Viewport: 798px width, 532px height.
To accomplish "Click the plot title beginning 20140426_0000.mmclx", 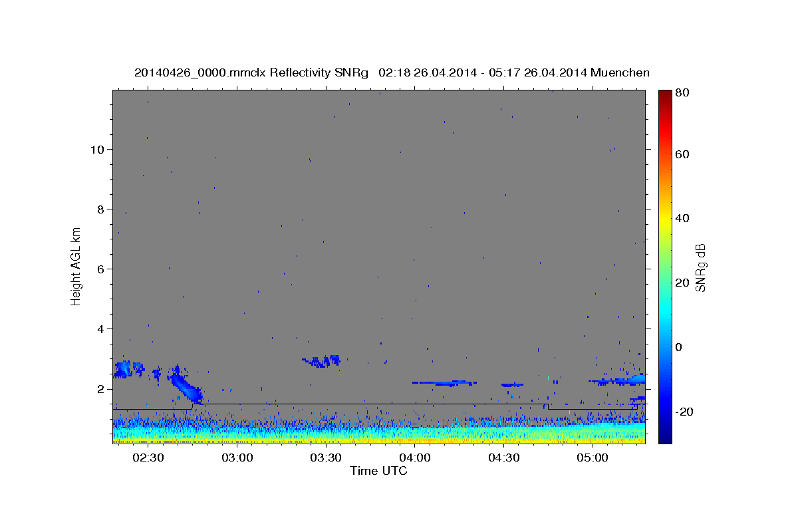I will click(392, 72).
